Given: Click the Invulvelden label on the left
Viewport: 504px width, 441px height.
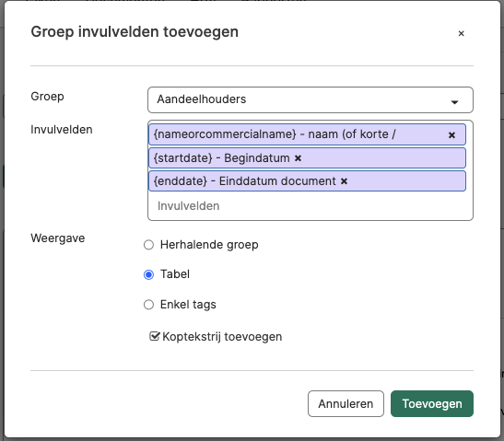Looking at the screenshot, I should [62, 130].
